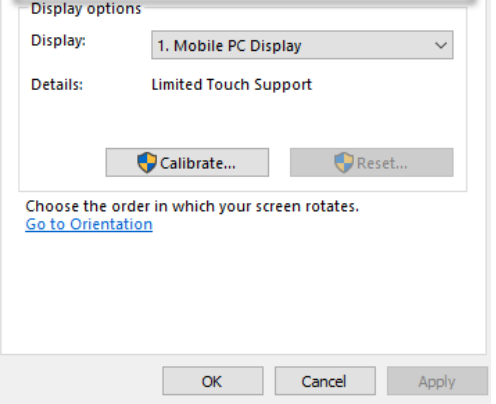Click the faded shield icon on Reset

[344, 162]
